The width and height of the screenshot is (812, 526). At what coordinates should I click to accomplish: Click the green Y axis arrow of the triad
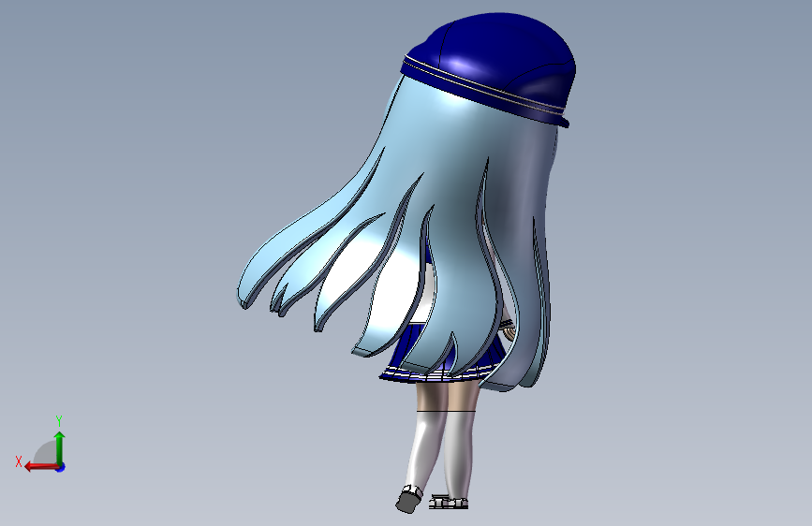tap(60, 447)
